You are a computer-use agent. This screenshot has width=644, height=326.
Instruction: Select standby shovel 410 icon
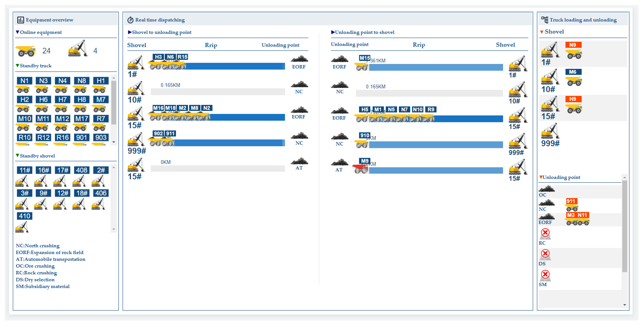[22, 227]
